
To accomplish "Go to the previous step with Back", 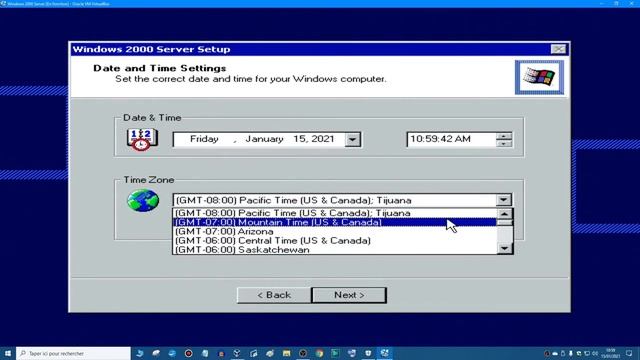I will (274, 295).
